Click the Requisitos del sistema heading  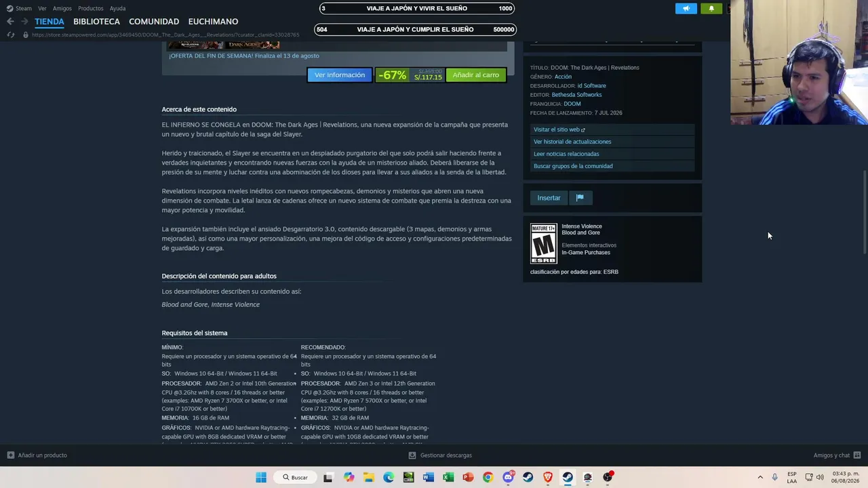pyautogui.click(x=195, y=333)
